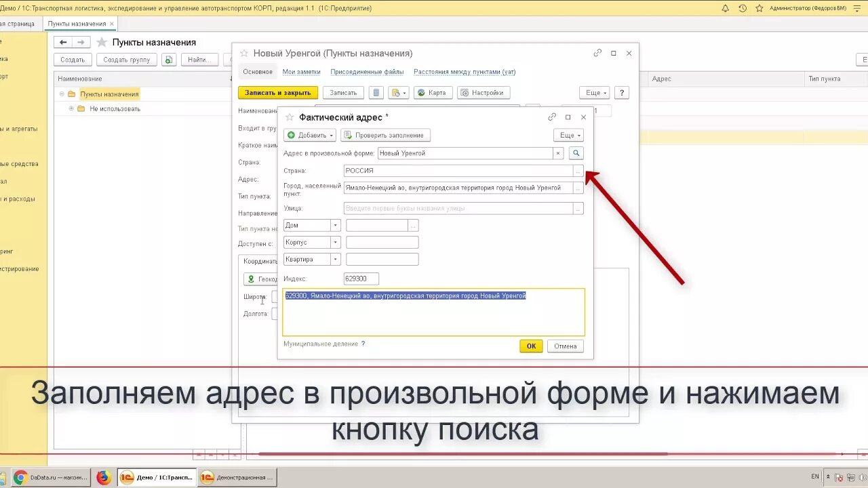The height and width of the screenshot is (488, 868).
Task: Expand the Дом type dropdown
Action: coord(336,225)
